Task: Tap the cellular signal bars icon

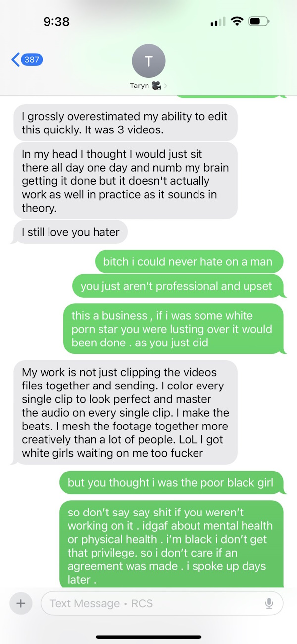Action: (x=217, y=22)
